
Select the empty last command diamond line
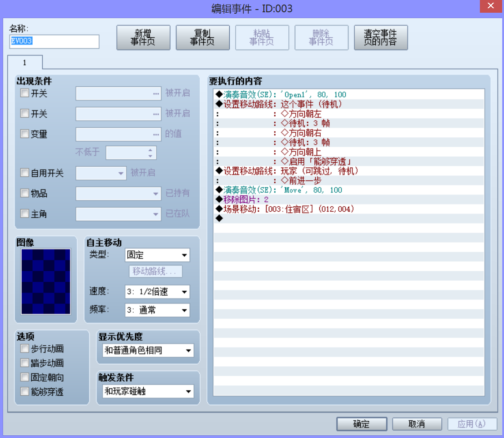[x=349, y=219]
